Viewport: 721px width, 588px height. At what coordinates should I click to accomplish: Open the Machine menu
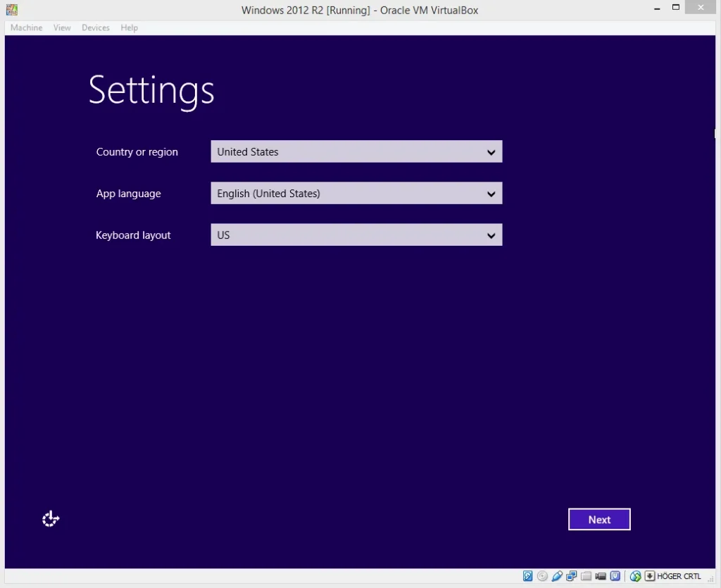(x=26, y=27)
